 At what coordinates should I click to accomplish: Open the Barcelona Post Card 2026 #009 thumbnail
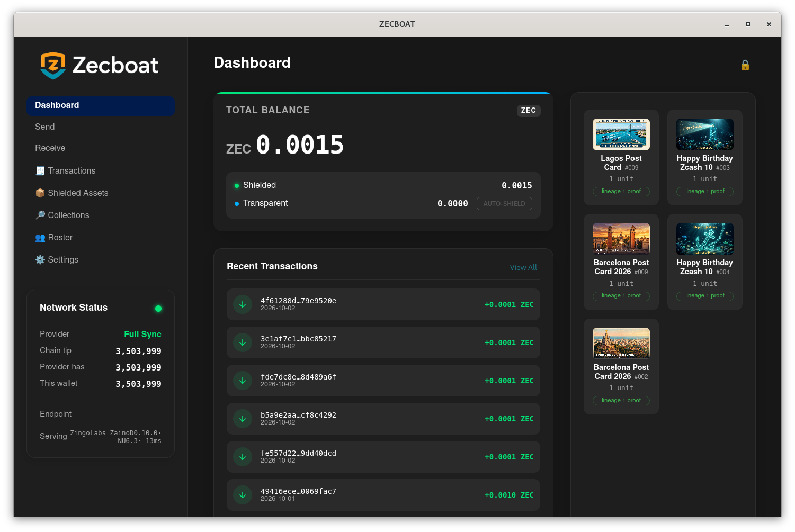pyautogui.click(x=621, y=239)
